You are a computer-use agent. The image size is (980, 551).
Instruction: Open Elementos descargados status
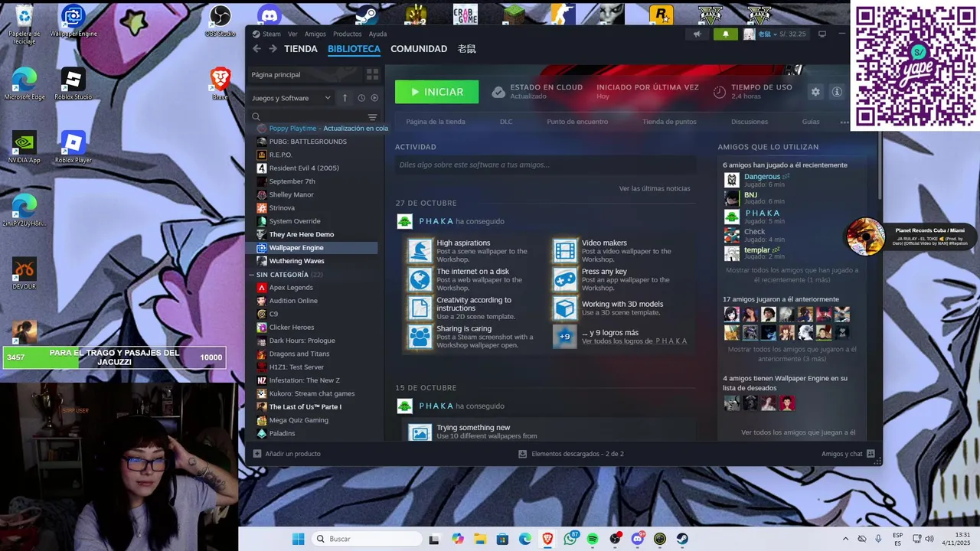[571, 454]
